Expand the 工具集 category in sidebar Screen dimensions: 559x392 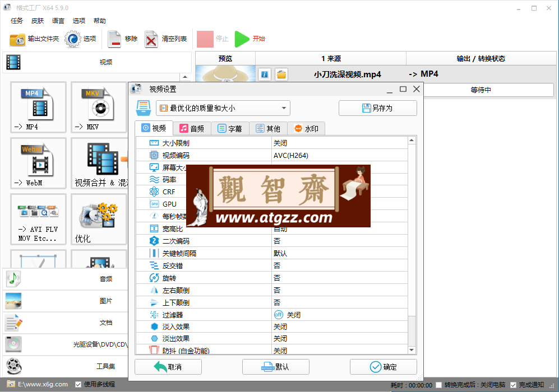tap(66, 366)
